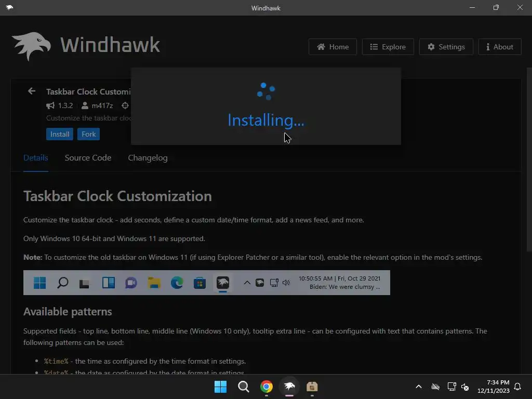Go back using the left arrow
Image resolution: width=532 pixels, height=399 pixels.
[32, 91]
